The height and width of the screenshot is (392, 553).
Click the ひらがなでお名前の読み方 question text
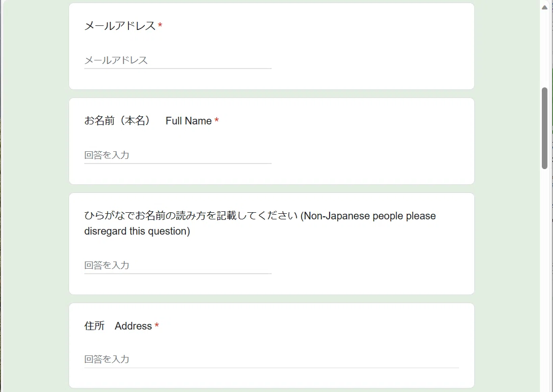click(x=260, y=223)
